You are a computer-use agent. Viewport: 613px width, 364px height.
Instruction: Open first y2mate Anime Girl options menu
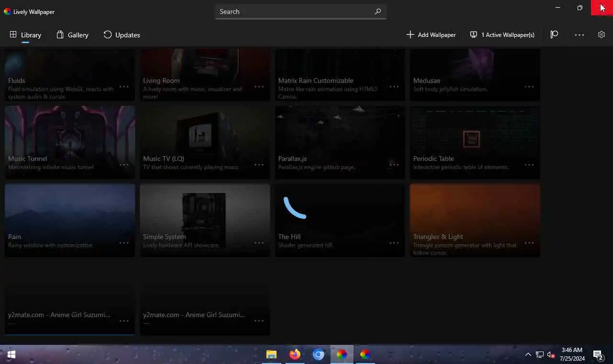[124, 321]
